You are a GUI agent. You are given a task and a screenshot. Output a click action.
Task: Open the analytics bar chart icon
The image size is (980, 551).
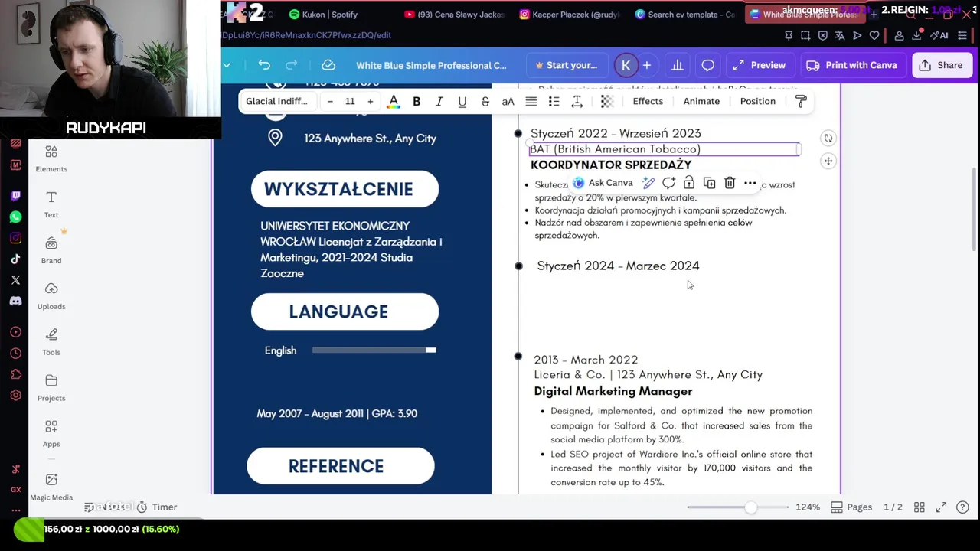point(678,65)
